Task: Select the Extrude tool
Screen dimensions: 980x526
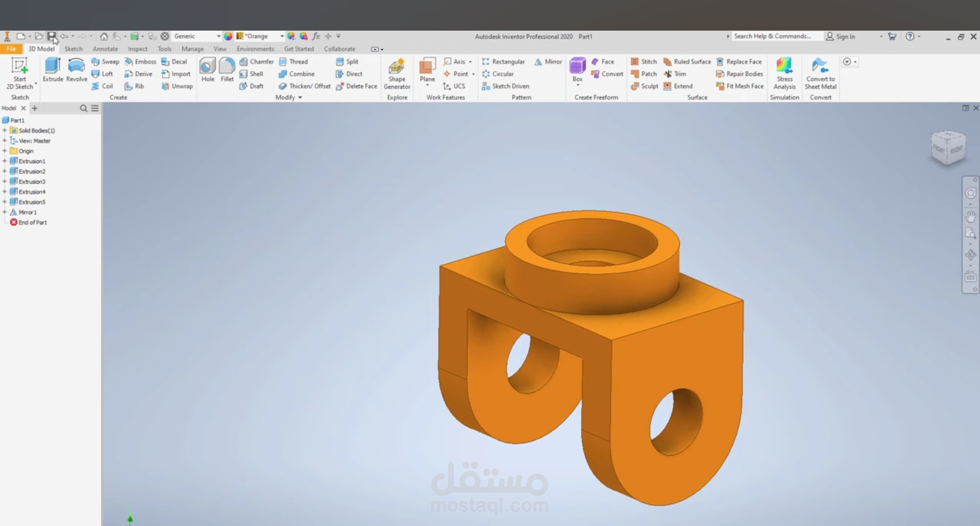Action: click(x=53, y=70)
